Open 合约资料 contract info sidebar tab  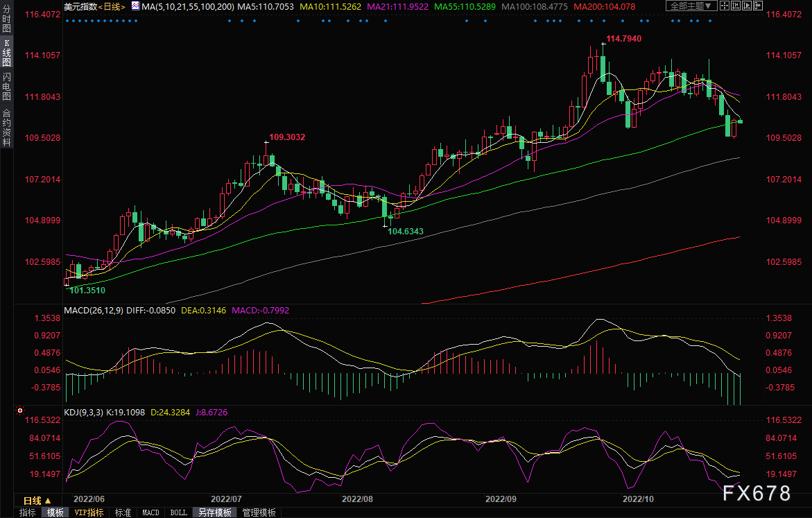pos(6,127)
